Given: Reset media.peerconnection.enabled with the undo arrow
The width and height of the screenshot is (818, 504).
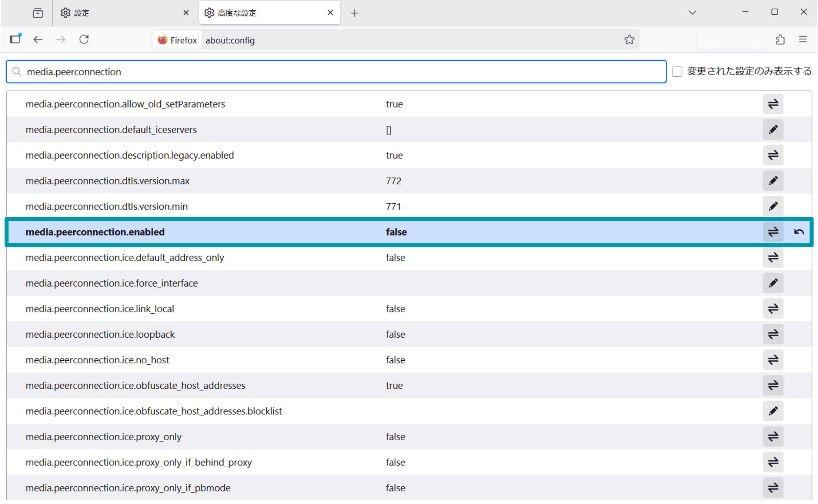Looking at the screenshot, I should pos(799,232).
